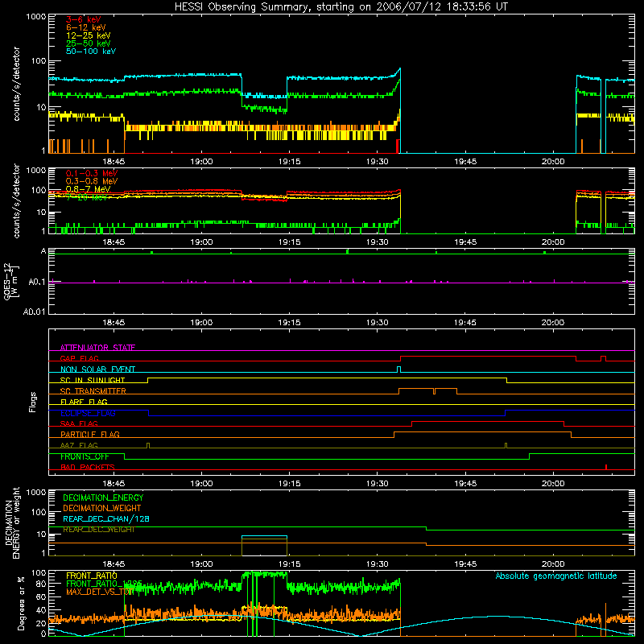Select the red '3-6 keV' legend label

[x=84, y=19]
